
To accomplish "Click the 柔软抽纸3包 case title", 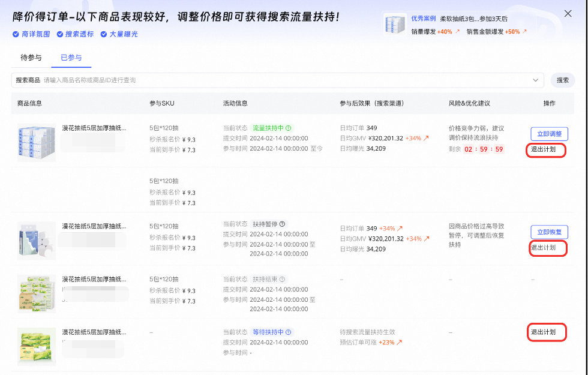I will [473, 19].
